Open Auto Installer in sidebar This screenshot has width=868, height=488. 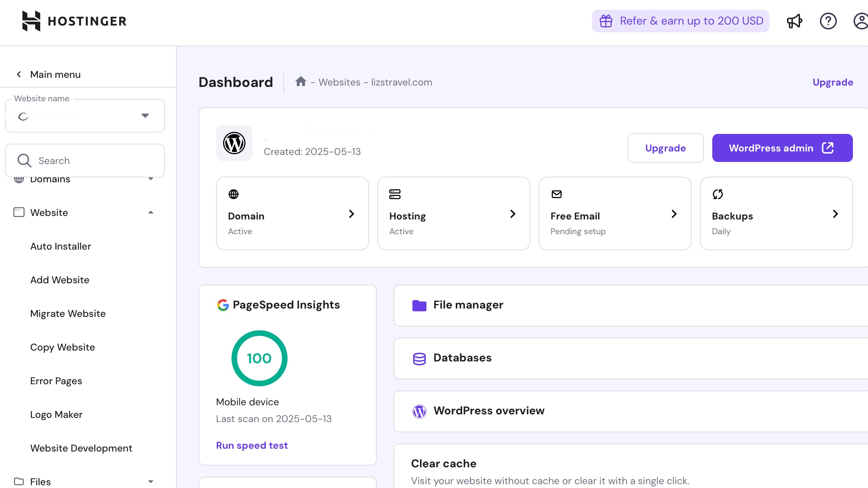click(x=61, y=246)
